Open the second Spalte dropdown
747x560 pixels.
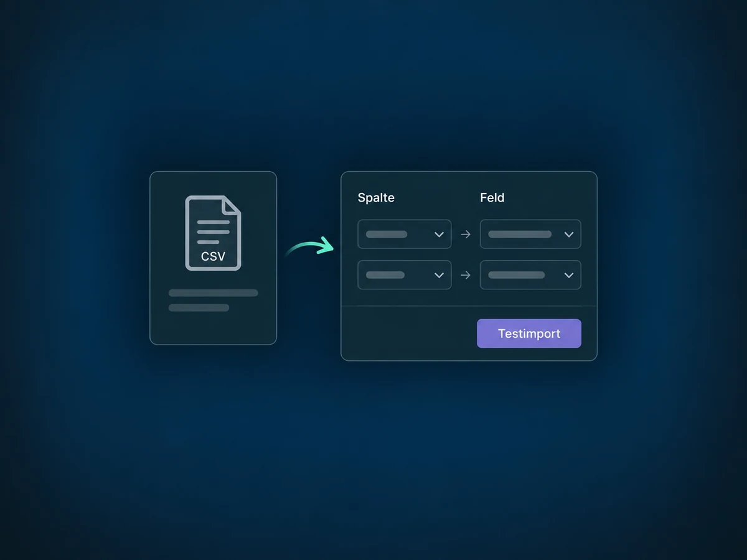(405, 275)
